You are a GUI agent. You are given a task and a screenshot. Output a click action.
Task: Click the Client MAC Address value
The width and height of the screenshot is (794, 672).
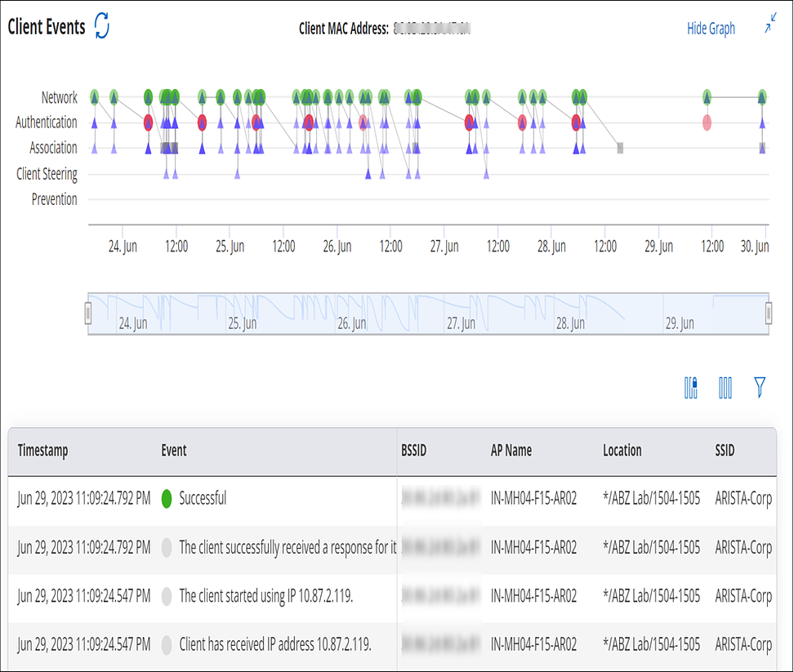tap(431, 29)
